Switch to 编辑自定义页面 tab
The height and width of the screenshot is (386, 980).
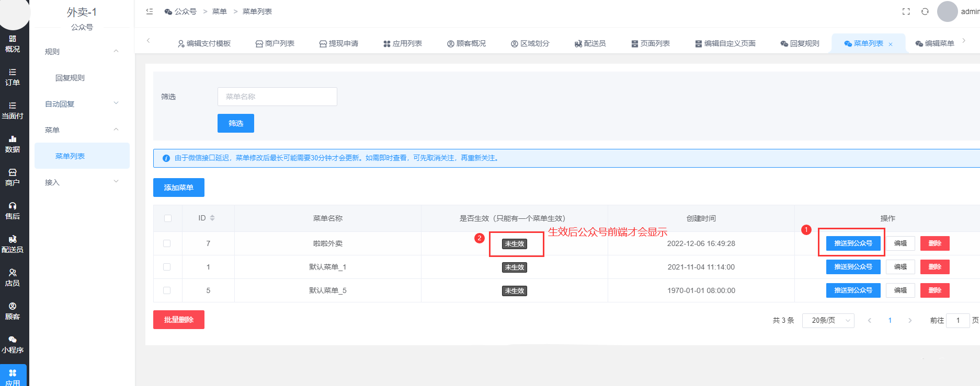pos(725,43)
